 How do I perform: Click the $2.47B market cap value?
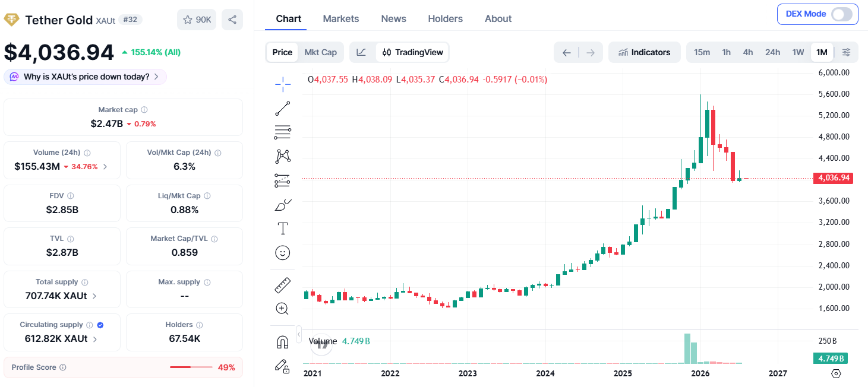tap(107, 123)
